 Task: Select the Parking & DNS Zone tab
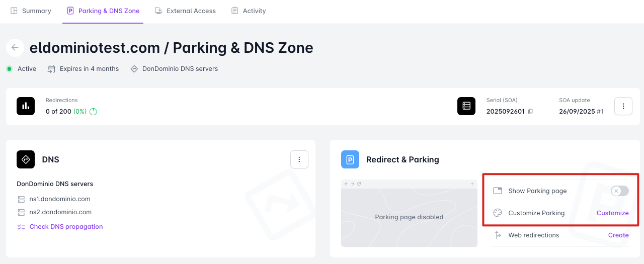coord(103,11)
